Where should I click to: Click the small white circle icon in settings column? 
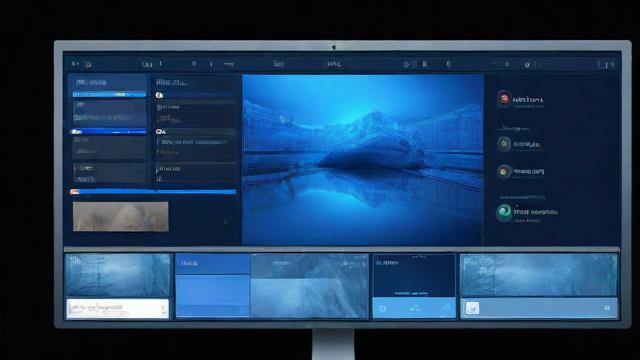pos(159,95)
